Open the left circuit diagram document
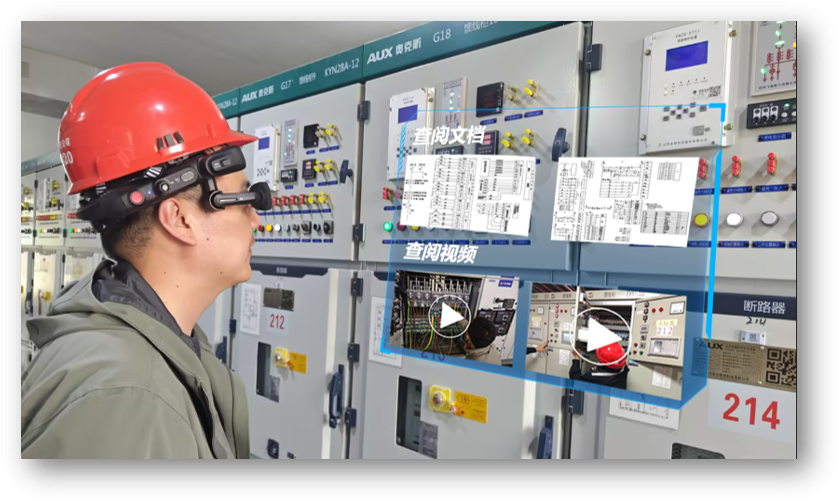The image size is (839, 501). tap(467, 193)
